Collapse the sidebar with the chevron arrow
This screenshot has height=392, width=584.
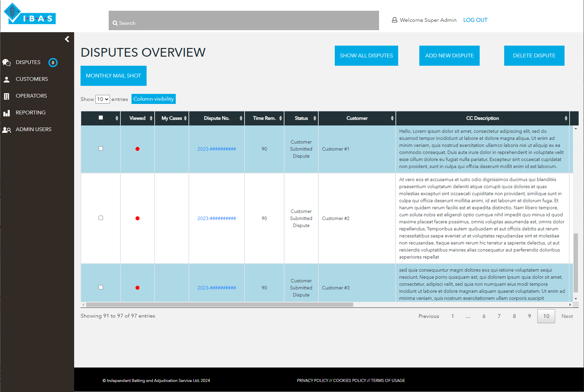point(67,39)
